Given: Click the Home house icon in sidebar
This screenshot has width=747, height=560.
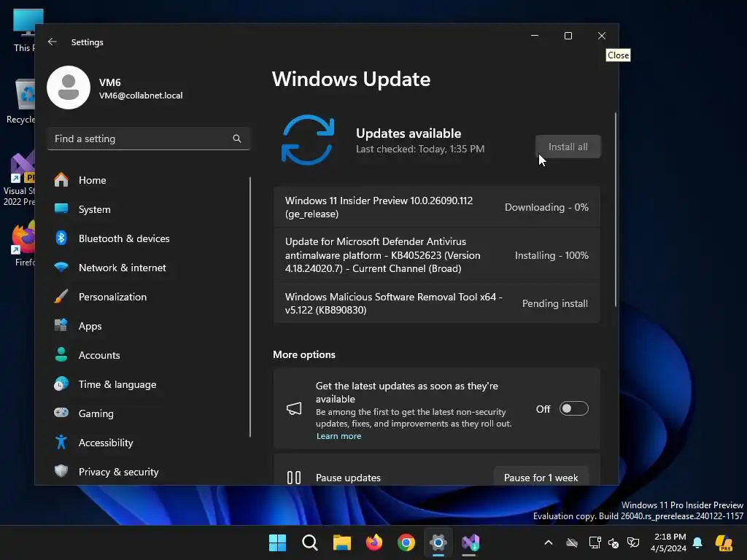Looking at the screenshot, I should pyautogui.click(x=61, y=180).
